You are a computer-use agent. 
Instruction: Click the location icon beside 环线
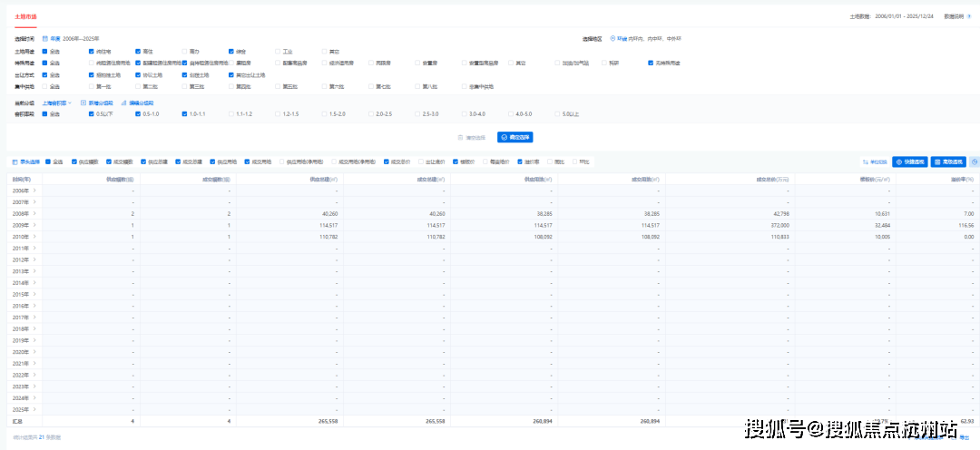coord(612,39)
